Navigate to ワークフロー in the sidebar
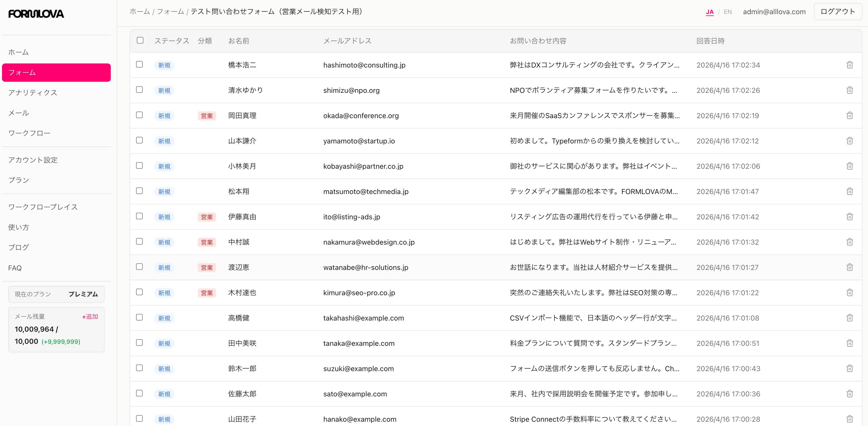The width and height of the screenshot is (868, 426). [29, 133]
